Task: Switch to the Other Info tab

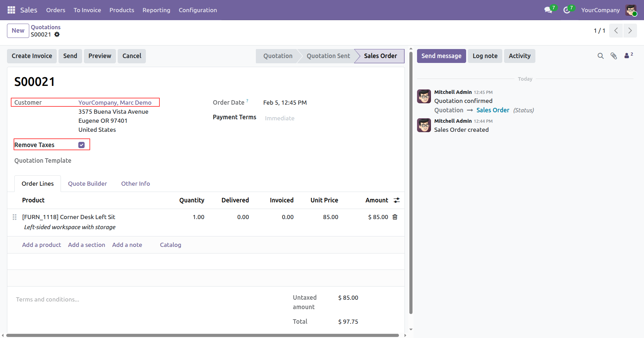Action: 135,184
